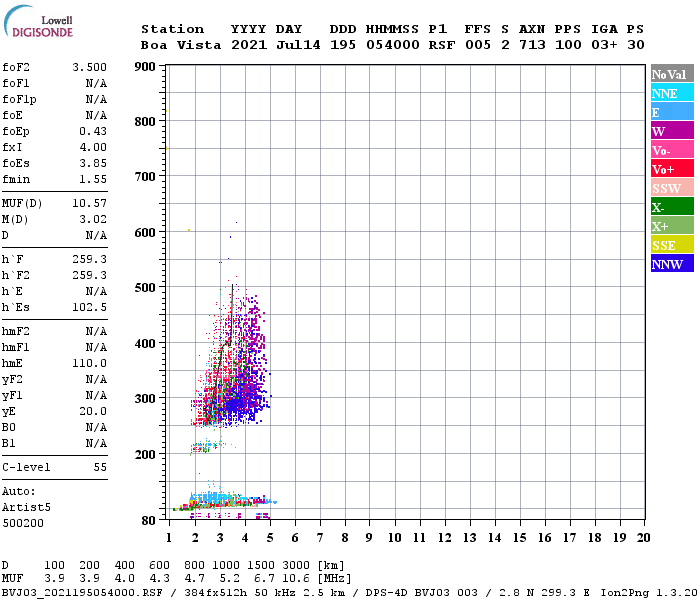Click the MUF value 6.7 for 1500 km
The height and width of the screenshot is (600, 700).
264,579
